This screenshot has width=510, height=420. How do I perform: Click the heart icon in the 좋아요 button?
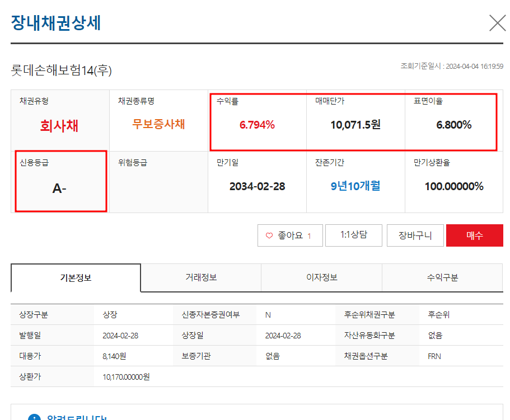tap(269, 235)
